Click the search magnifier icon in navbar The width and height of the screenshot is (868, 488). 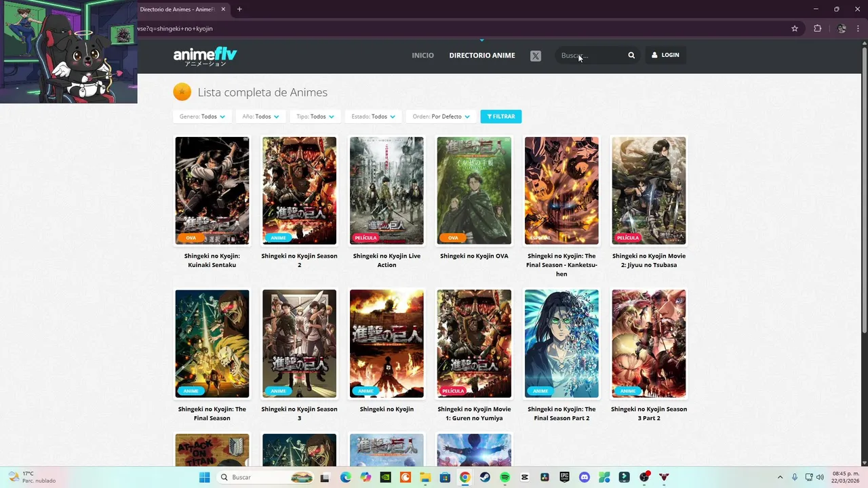[631, 56]
